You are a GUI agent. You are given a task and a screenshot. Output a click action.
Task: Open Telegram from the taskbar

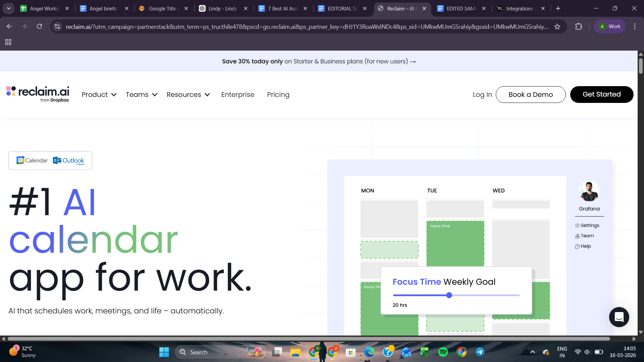pos(480,352)
